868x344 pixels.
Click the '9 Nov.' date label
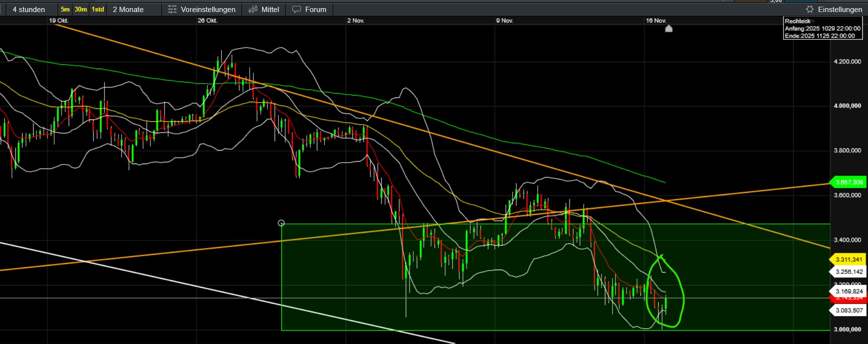[x=505, y=21]
